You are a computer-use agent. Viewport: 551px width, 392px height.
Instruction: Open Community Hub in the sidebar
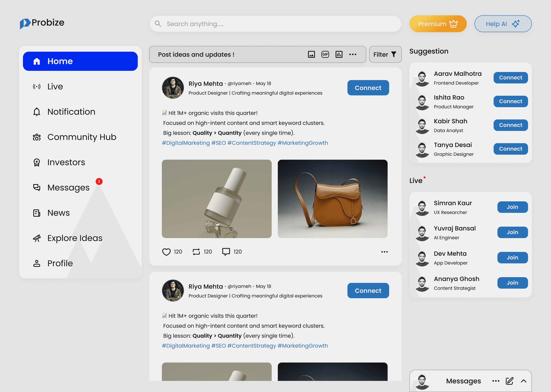(x=80, y=137)
